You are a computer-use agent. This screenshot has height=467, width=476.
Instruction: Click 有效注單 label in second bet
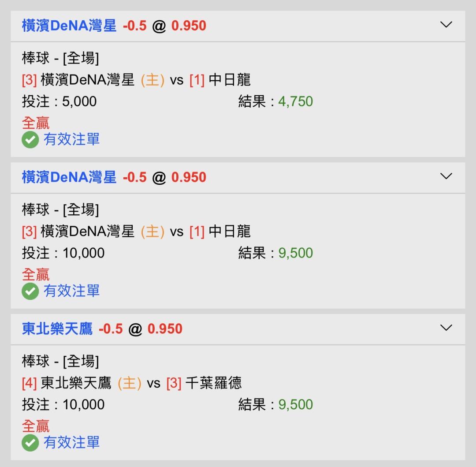point(71,291)
